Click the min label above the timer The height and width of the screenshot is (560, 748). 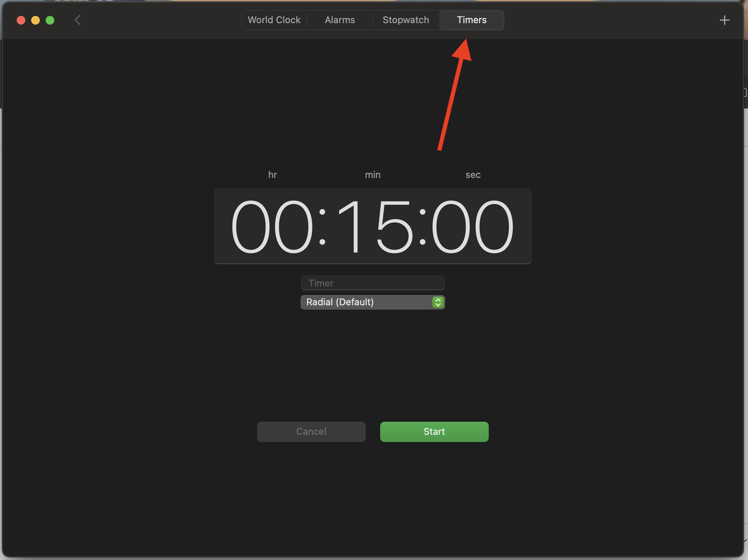pyautogui.click(x=373, y=175)
